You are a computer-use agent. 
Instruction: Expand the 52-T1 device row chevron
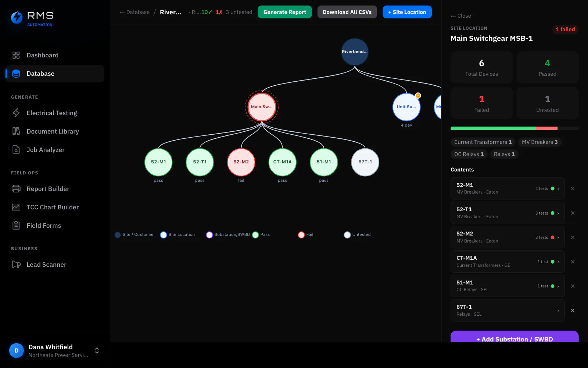click(558, 213)
